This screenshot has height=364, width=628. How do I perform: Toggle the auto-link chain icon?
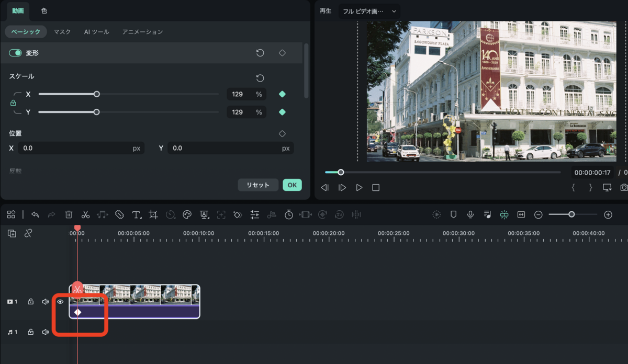(x=28, y=233)
